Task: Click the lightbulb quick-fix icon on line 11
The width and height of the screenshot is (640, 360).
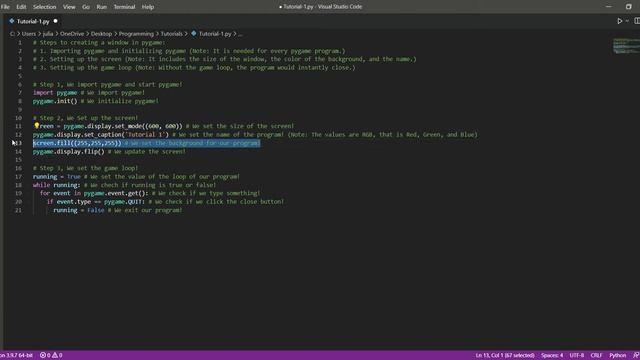Action: click(37, 126)
